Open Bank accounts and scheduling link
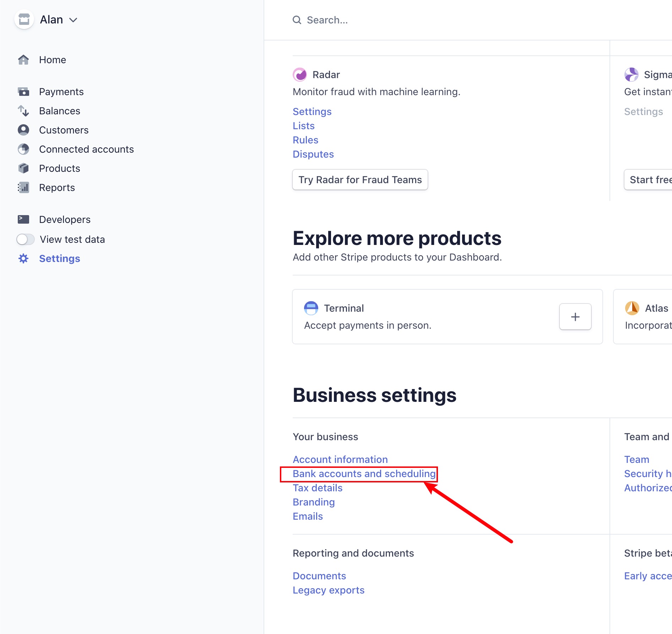 (364, 474)
